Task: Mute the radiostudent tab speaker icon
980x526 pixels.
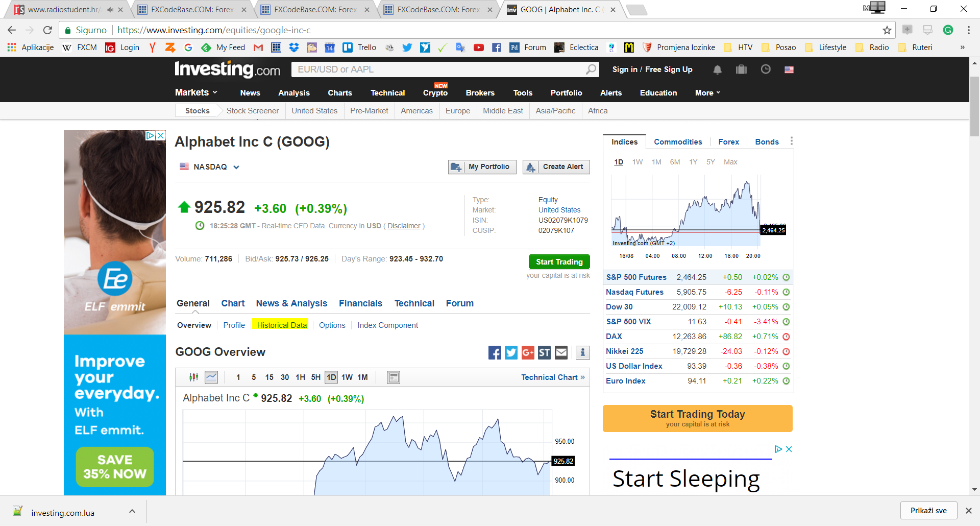Action: (110, 10)
